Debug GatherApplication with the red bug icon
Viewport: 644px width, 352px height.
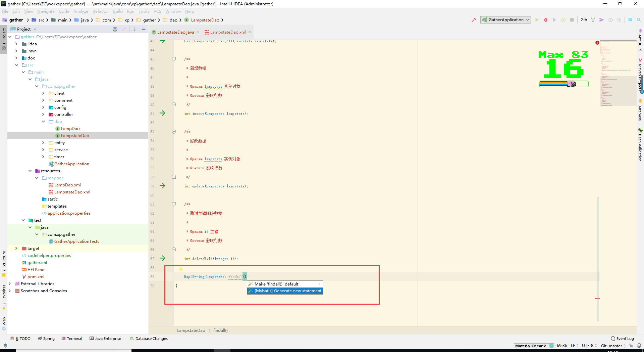546,20
